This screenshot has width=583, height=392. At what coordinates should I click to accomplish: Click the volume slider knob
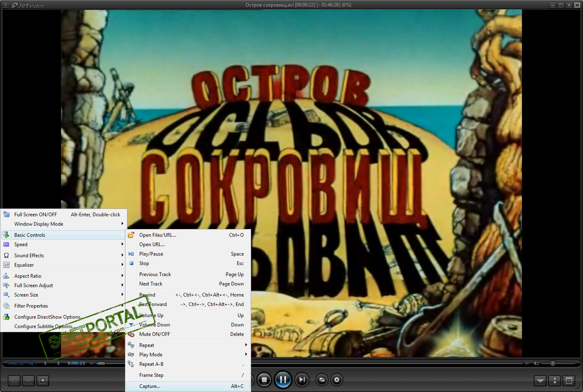[x=553, y=363]
